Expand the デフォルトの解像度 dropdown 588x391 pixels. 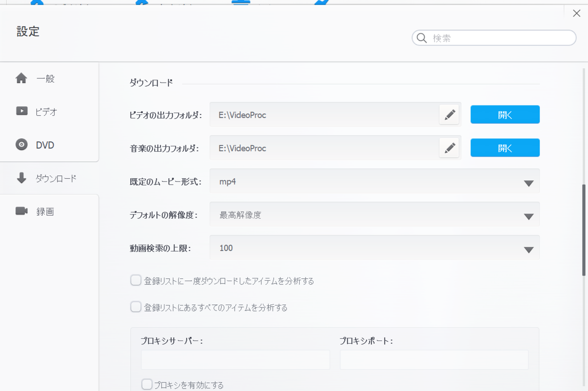pyautogui.click(x=374, y=215)
